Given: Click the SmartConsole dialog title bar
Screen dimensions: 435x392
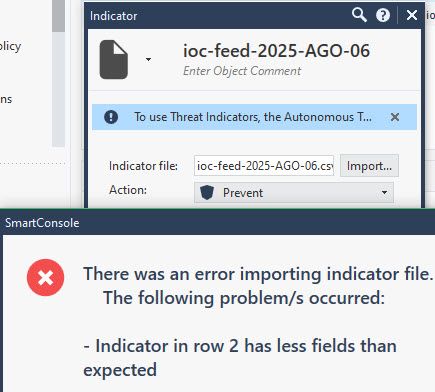Looking at the screenshot, I should click(x=217, y=223).
